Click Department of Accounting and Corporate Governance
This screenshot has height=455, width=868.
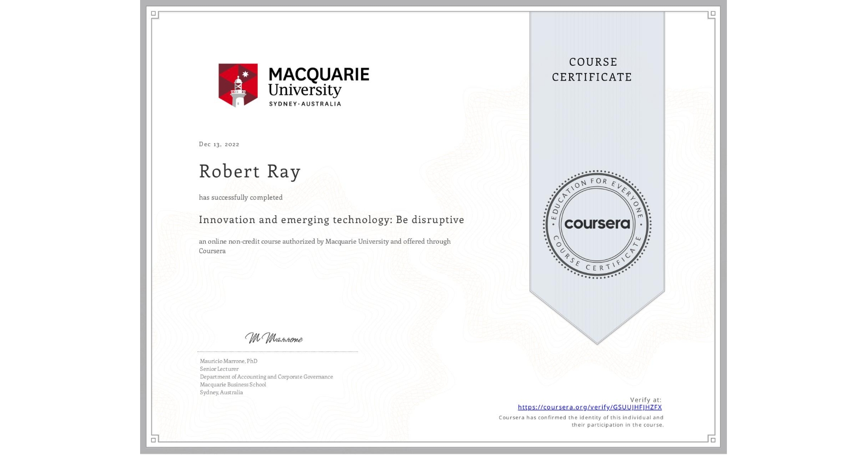click(266, 377)
